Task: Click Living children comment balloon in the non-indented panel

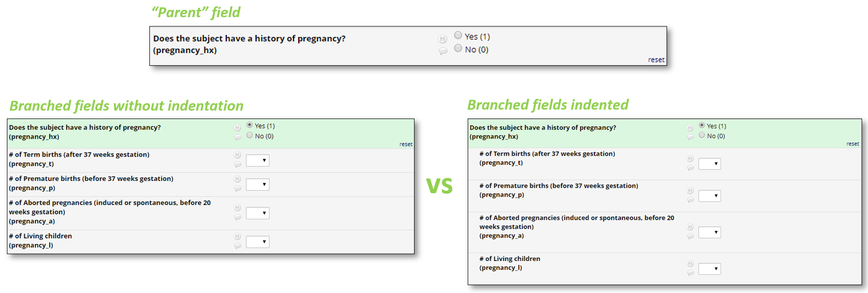Action: (238, 246)
